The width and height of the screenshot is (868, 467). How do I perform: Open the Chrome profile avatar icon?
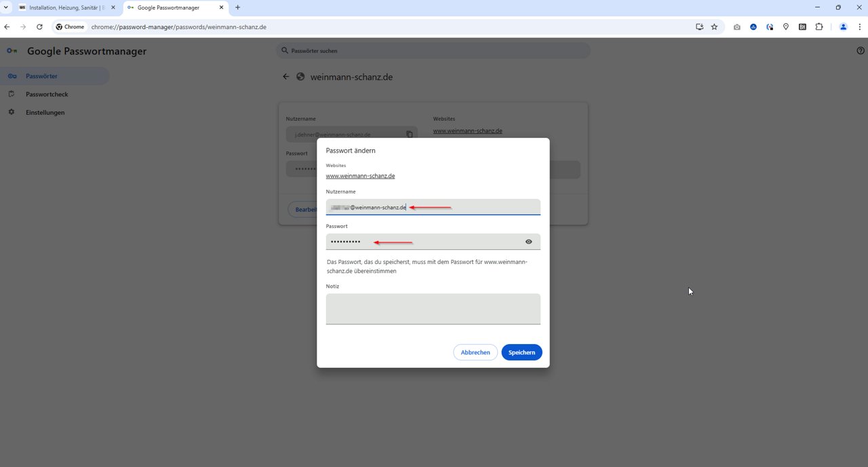[x=843, y=27]
